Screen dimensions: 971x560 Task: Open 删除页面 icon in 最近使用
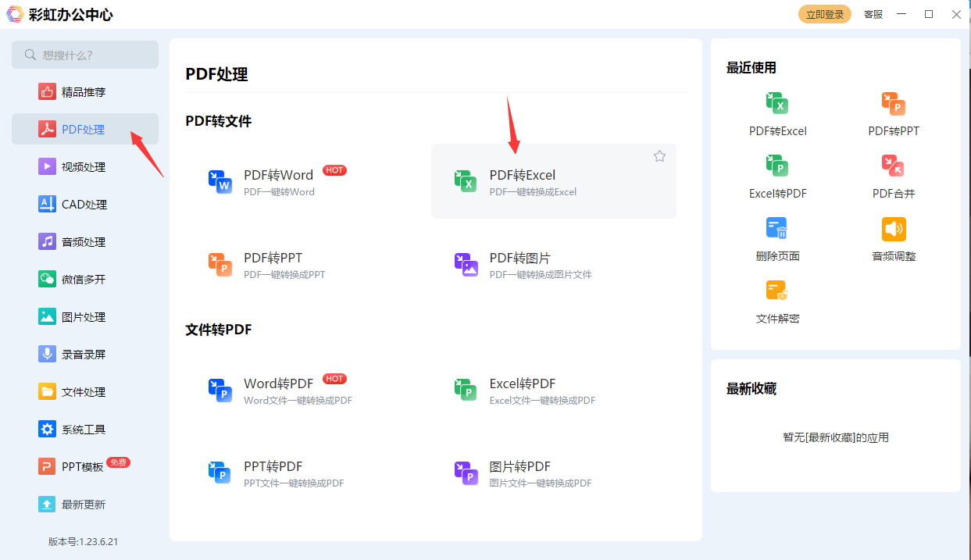[777, 228]
